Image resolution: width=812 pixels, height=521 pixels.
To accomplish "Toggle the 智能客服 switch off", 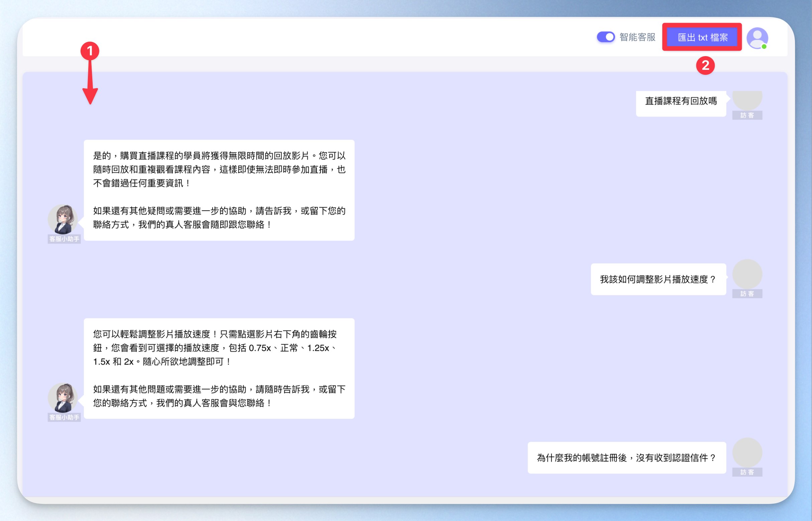I will 606,37.
